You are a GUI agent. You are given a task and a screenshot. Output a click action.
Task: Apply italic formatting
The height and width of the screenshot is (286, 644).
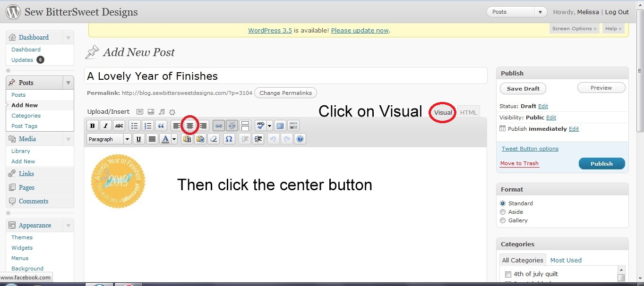pyautogui.click(x=106, y=126)
